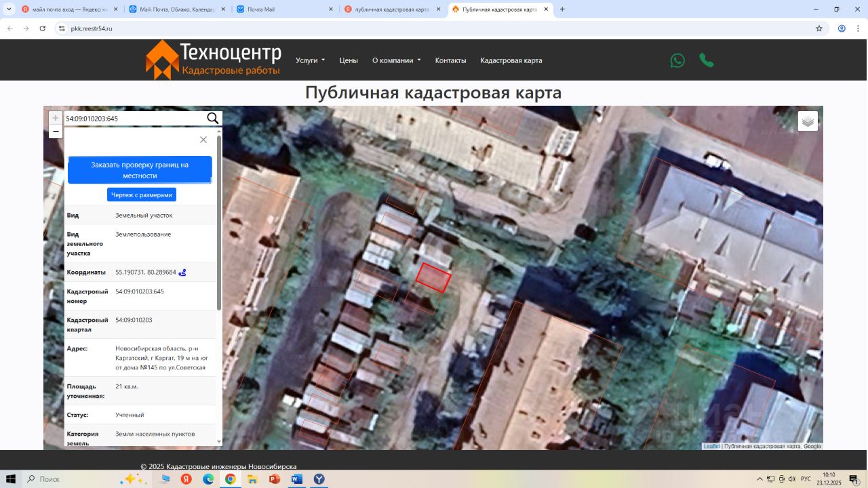Open Microsoft Edge from the taskbar

click(208, 479)
